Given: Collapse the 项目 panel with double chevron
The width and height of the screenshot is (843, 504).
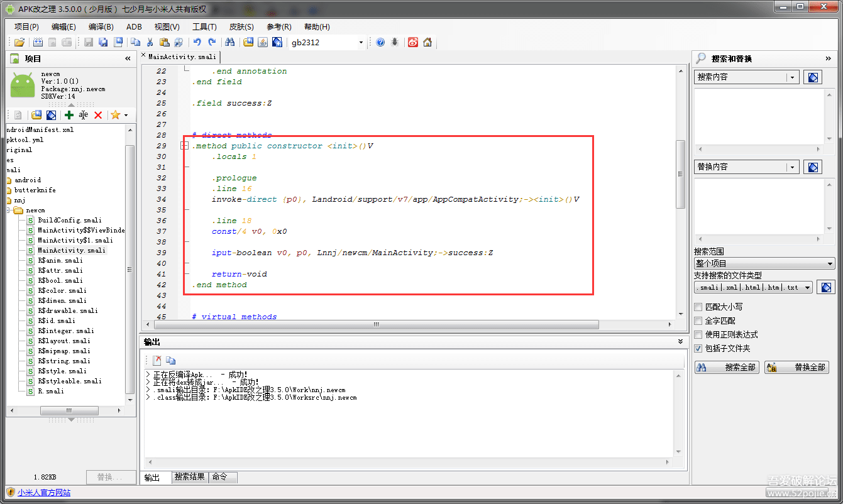Looking at the screenshot, I should (x=128, y=58).
